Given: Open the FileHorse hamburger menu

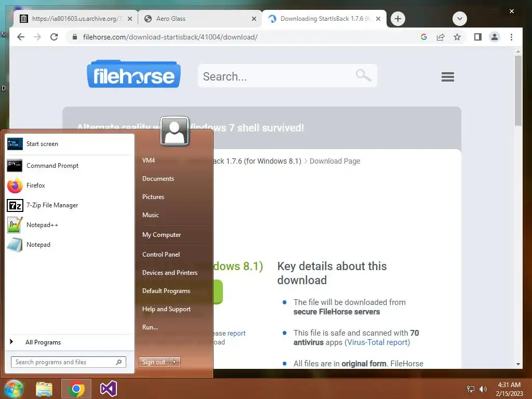Looking at the screenshot, I should pyautogui.click(x=447, y=77).
